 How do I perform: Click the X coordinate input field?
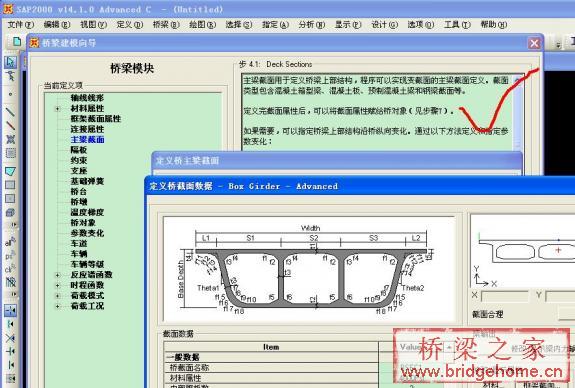[x=505, y=296]
